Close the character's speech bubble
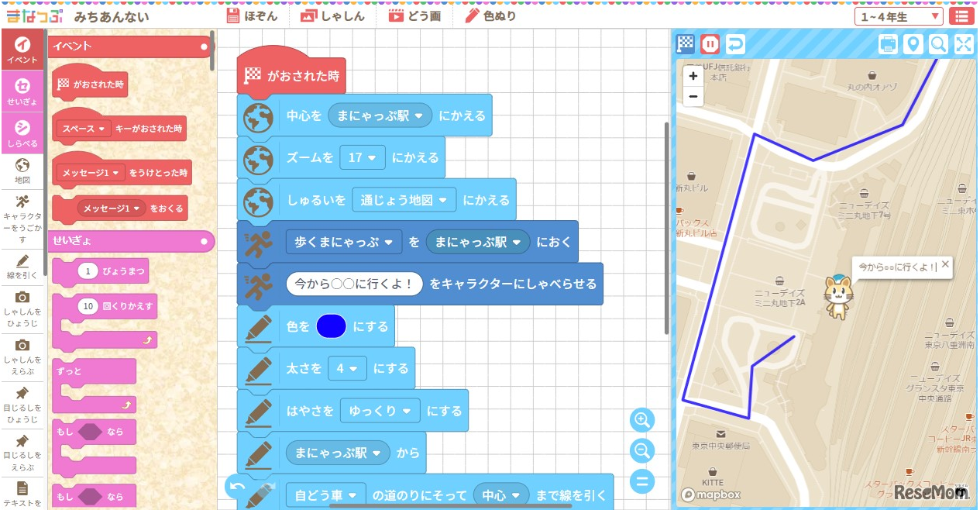The width and height of the screenshot is (980, 510). point(945,265)
